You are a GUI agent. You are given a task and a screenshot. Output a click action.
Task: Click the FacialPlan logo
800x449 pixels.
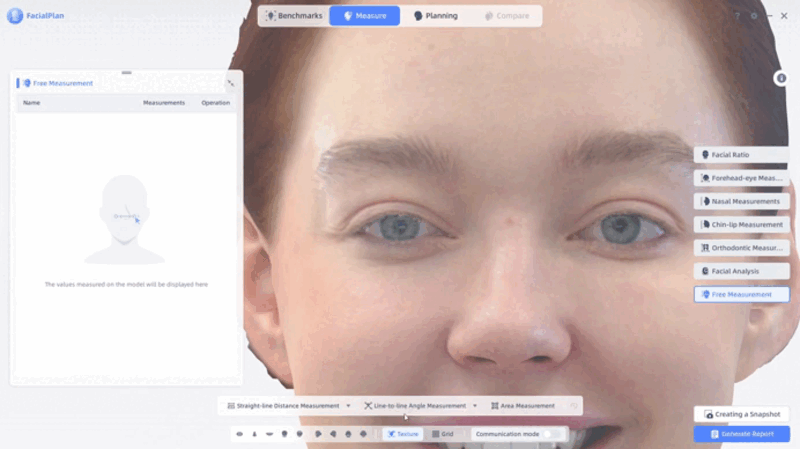[15, 16]
